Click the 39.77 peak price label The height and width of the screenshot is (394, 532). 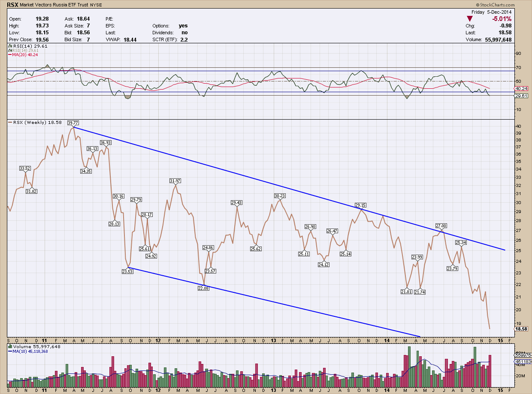click(x=73, y=123)
